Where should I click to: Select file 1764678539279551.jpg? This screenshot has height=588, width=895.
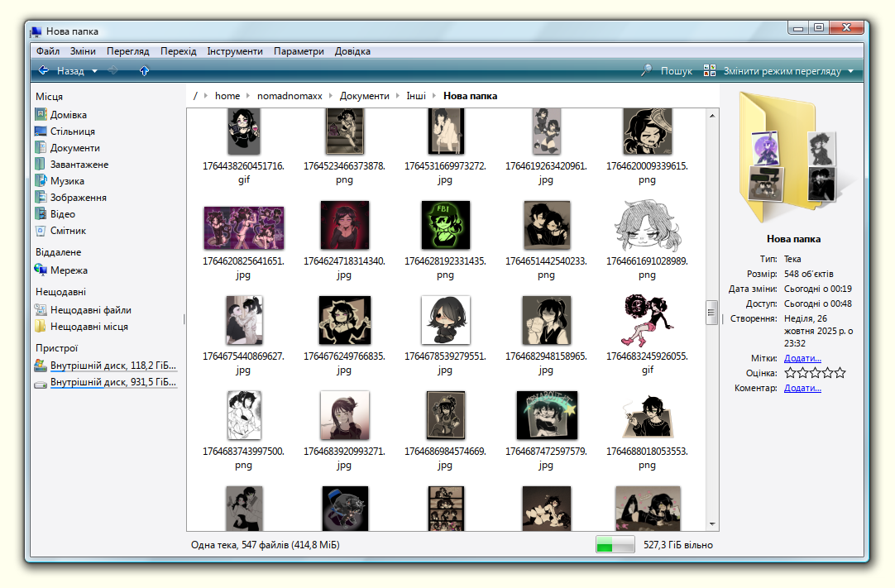pos(445,335)
